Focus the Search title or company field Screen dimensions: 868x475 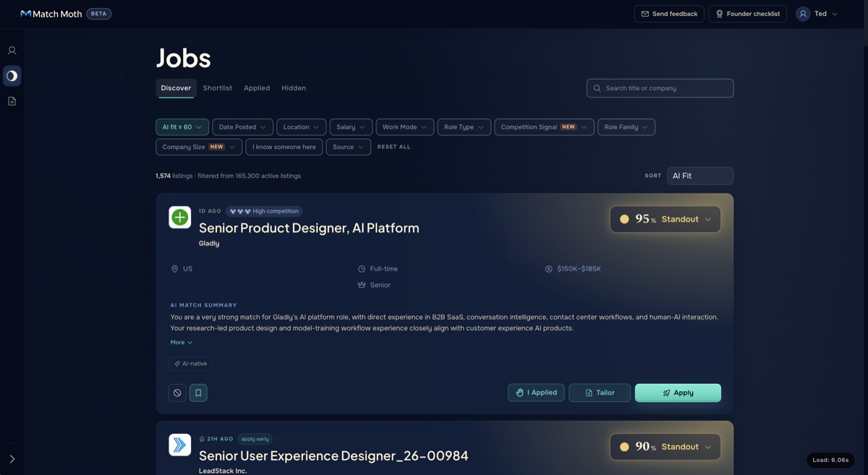tap(660, 88)
